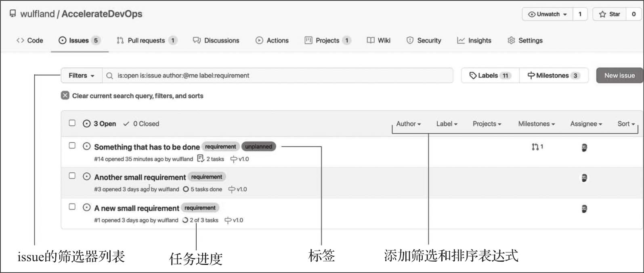Switch to the Issues tab

(x=80, y=40)
